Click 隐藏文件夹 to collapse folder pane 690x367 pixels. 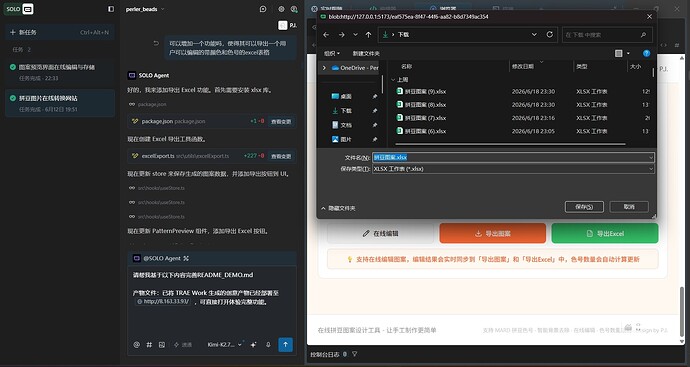click(338, 208)
